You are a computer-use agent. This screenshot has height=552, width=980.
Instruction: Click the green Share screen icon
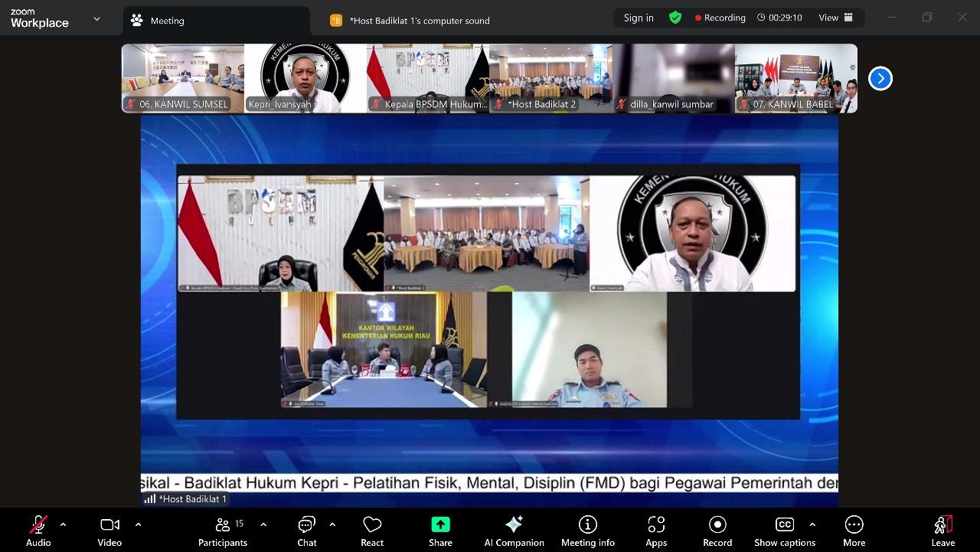coord(440,524)
